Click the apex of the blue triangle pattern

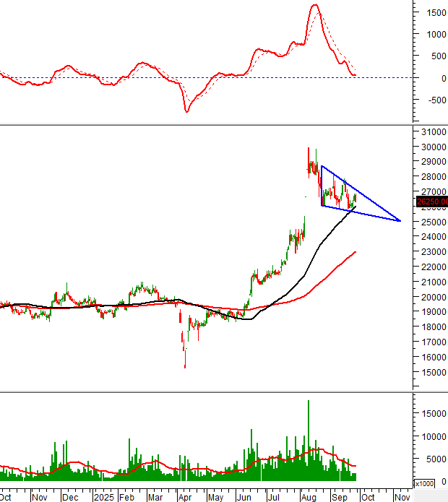(400, 220)
